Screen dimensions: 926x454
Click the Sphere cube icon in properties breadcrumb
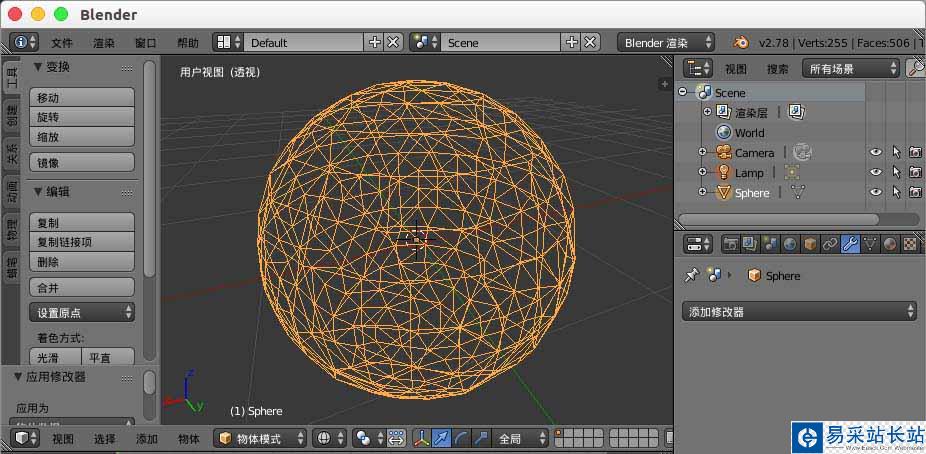(x=754, y=276)
